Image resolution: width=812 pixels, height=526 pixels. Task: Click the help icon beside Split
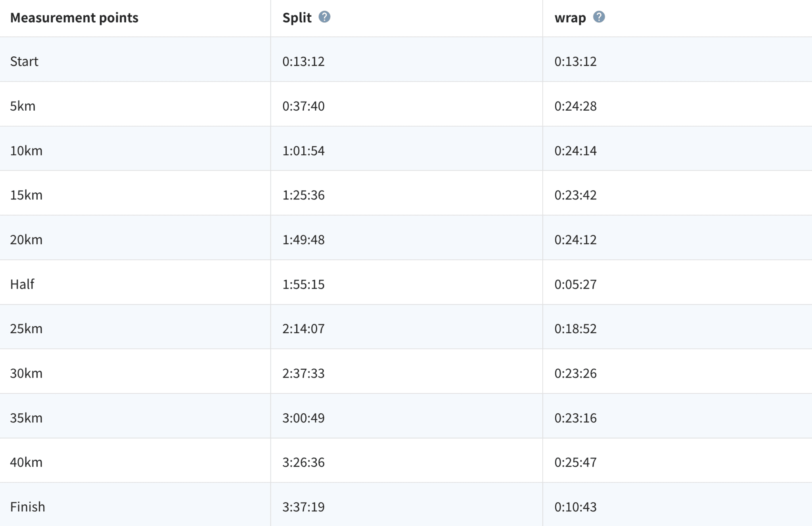[324, 17]
